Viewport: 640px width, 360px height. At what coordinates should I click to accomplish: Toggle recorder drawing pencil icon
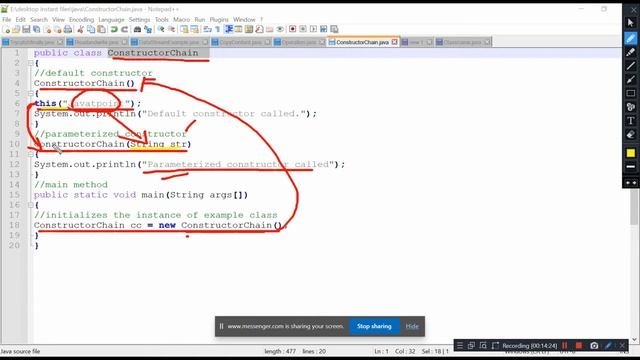pyautogui.click(x=608, y=345)
